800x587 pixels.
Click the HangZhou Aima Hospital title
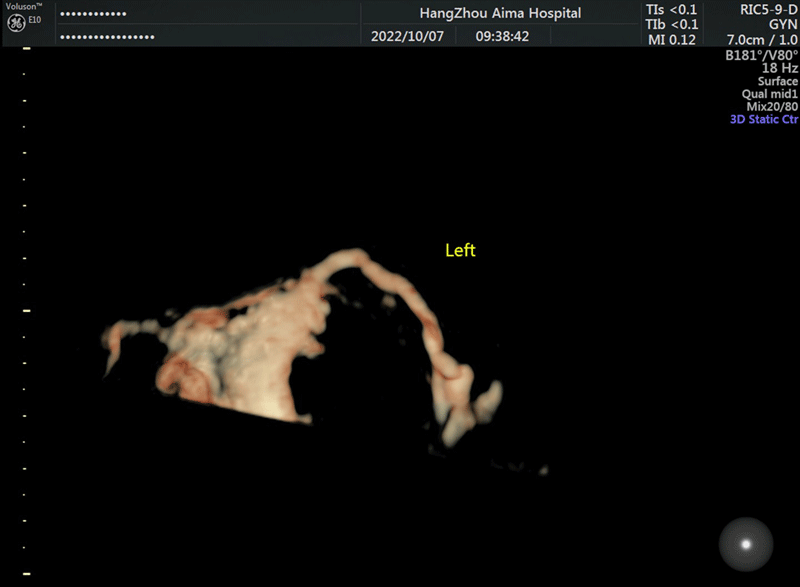pos(501,14)
